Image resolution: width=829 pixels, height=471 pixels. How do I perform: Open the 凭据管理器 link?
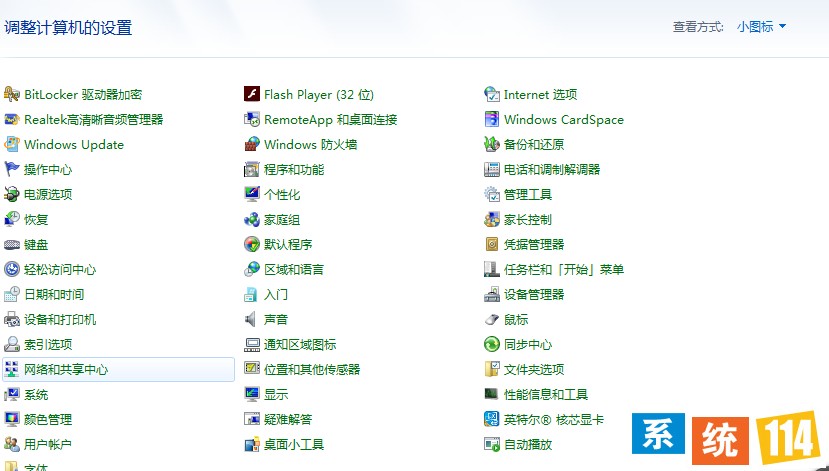(x=534, y=245)
